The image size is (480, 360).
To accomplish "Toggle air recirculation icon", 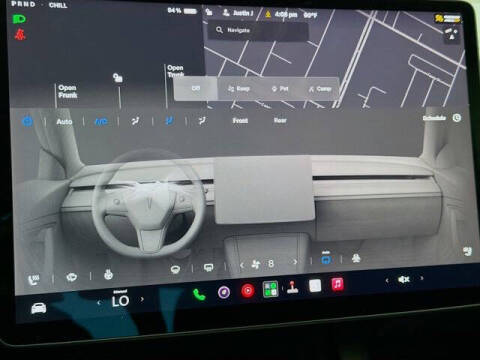I will (326, 259).
